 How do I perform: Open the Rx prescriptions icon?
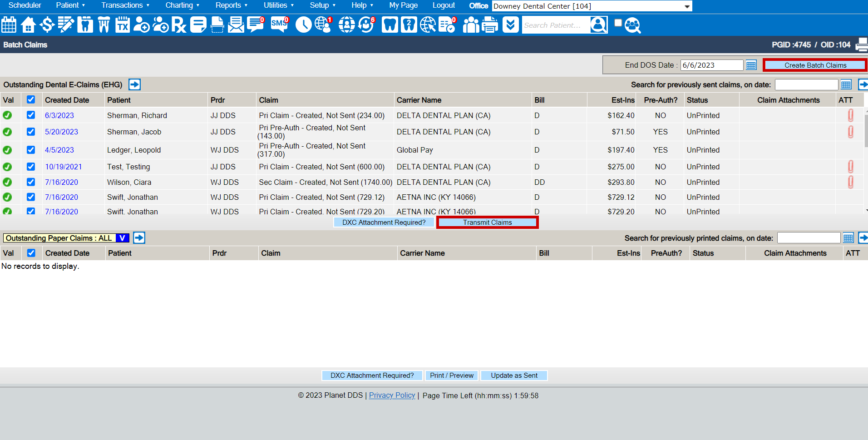(x=178, y=25)
